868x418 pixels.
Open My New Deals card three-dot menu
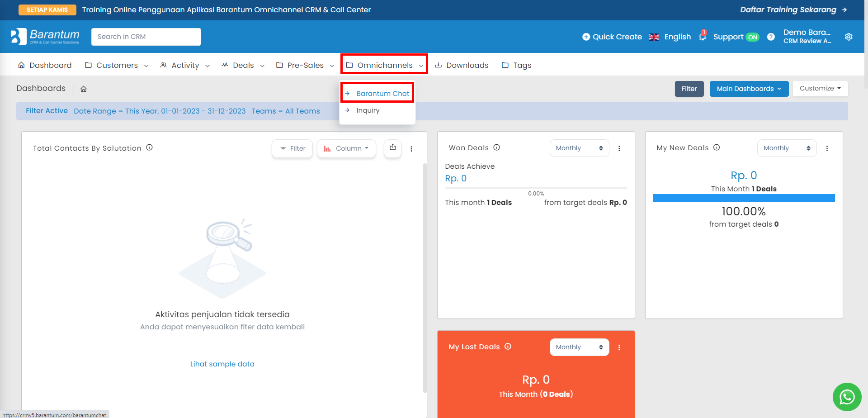(x=827, y=148)
